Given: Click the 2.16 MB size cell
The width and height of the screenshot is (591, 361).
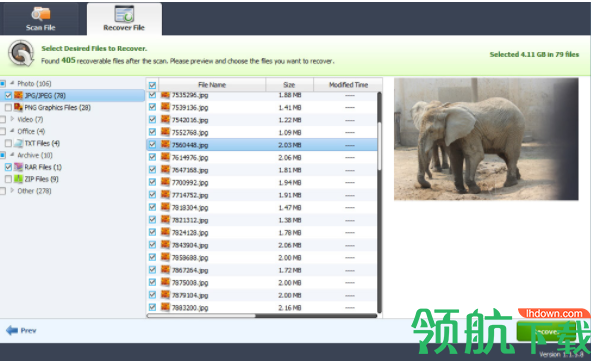Looking at the screenshot, I should click(289, 307).
